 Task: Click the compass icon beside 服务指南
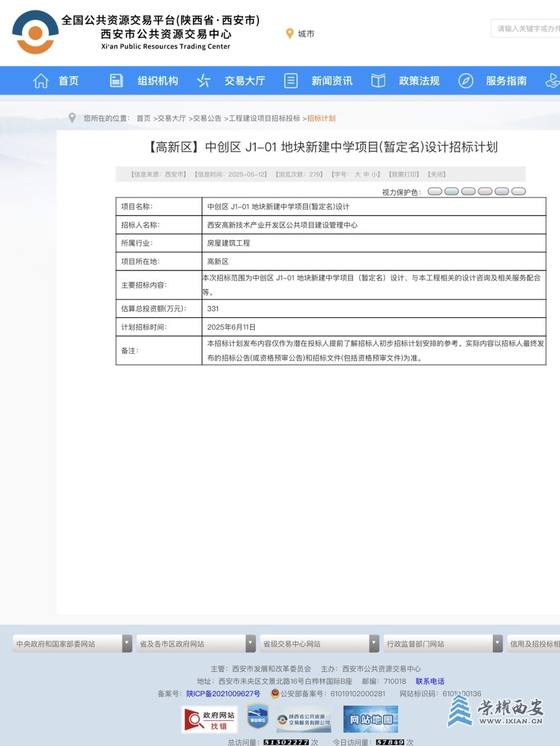coord(466,81)
